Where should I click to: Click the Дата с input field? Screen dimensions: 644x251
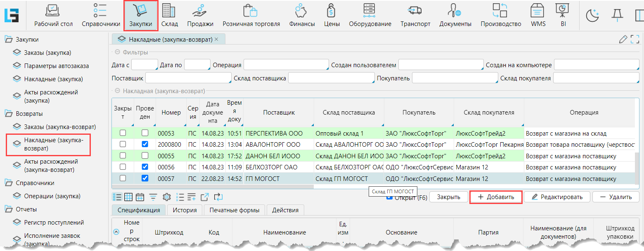(144, 65)
